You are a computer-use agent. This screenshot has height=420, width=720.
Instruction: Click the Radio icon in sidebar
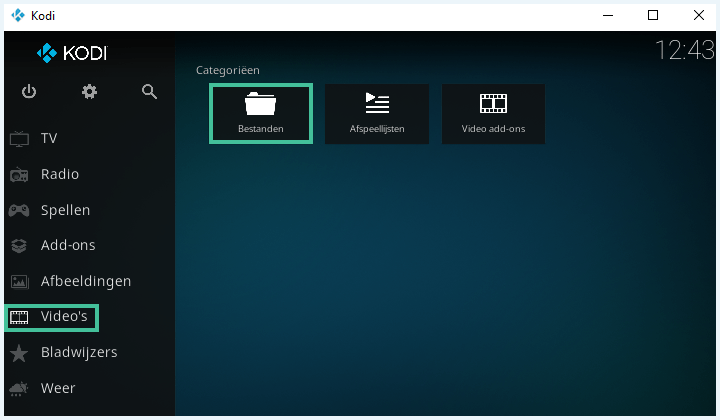tap(19, 174)
